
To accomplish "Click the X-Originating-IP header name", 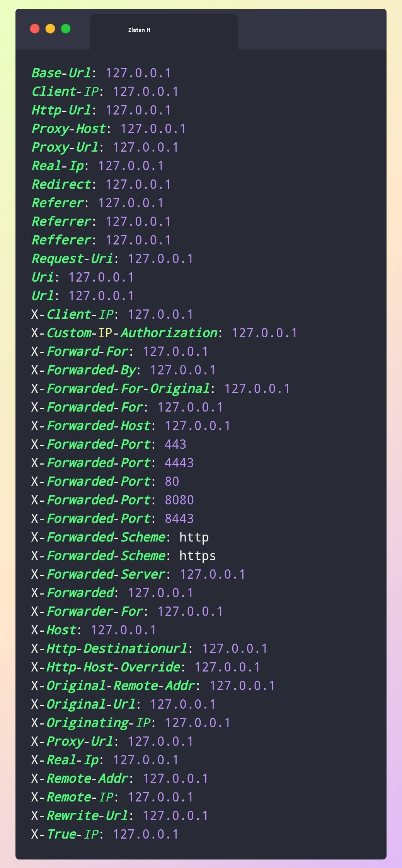I will 91,723.
